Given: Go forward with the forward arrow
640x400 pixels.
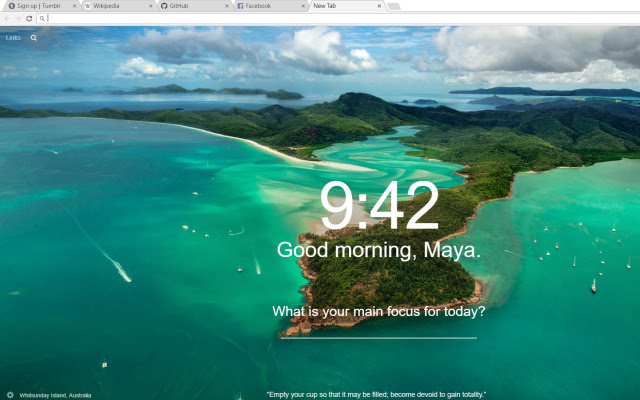Looking at the screenshot, I should tap(18, 18).
